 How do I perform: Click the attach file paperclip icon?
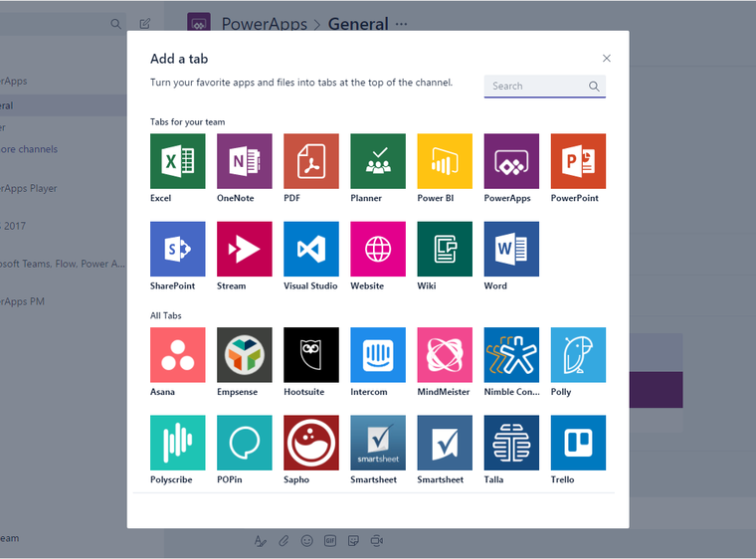click(x=283, y=540)
